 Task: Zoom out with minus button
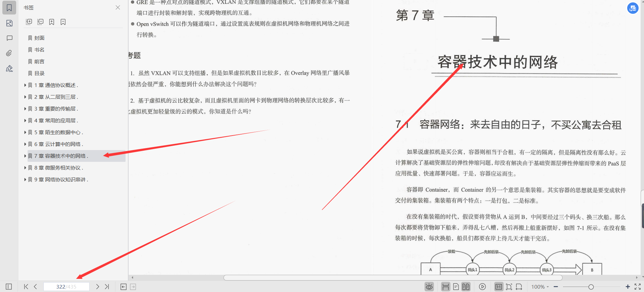pyautogui.click(x=556, y=287)
